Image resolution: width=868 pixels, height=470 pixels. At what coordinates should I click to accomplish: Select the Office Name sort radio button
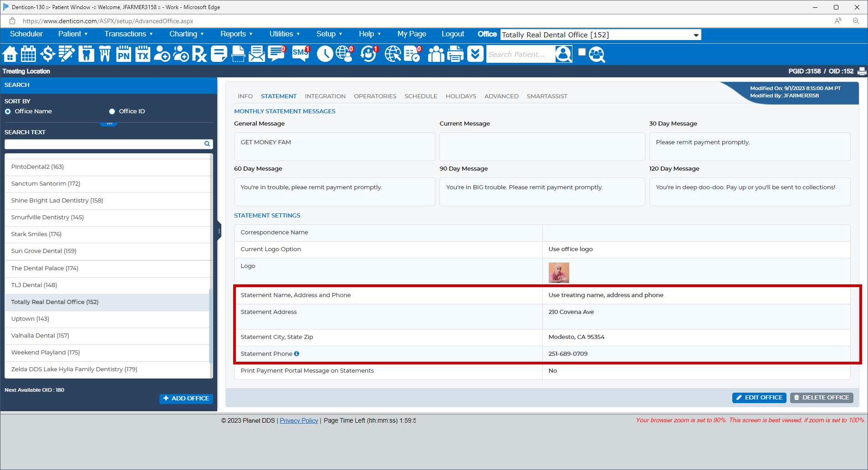(x=8, y=111)
